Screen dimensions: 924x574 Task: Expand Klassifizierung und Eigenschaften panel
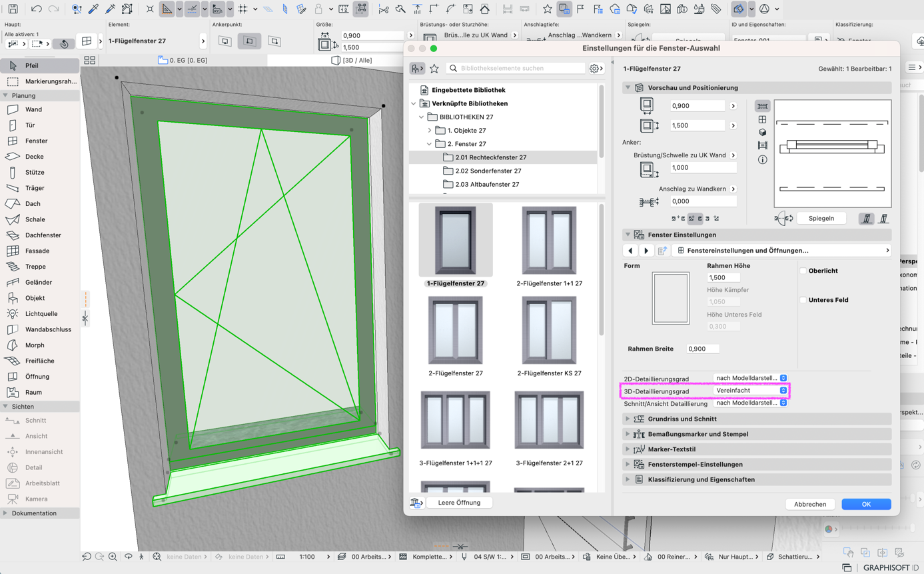[x=628, y=479]
